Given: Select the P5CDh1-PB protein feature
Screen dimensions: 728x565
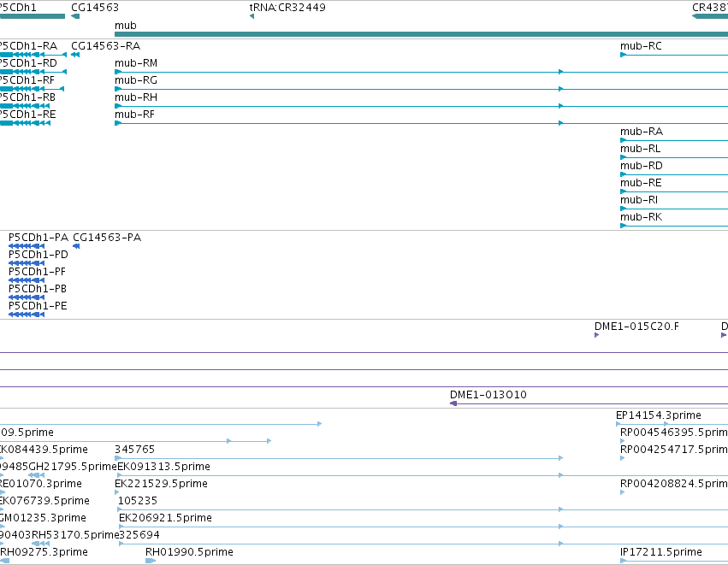Looking at the screenshot, I should (x=27, y=297).
